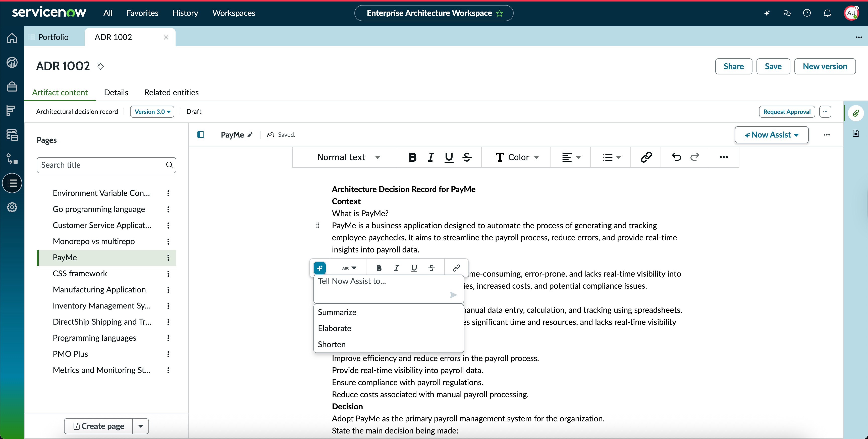Click the AU user avatar
This screenshot has height=439, width=868.
851,13
